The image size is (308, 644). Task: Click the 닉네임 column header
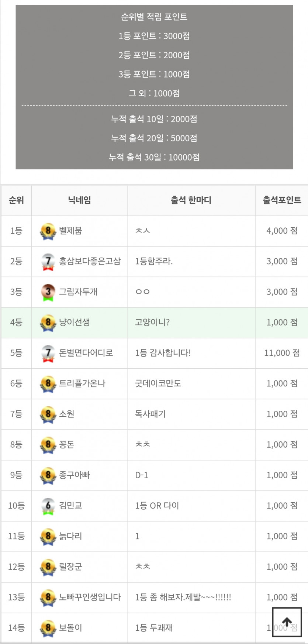coord(79,200)
